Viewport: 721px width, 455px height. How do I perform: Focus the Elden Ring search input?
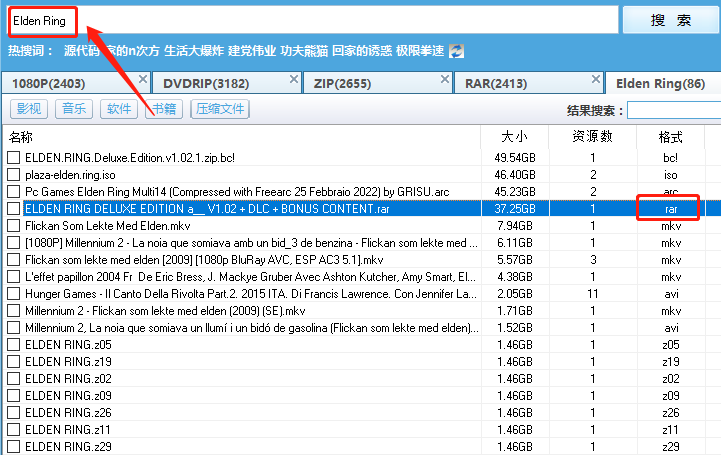(x=313, y=21)
